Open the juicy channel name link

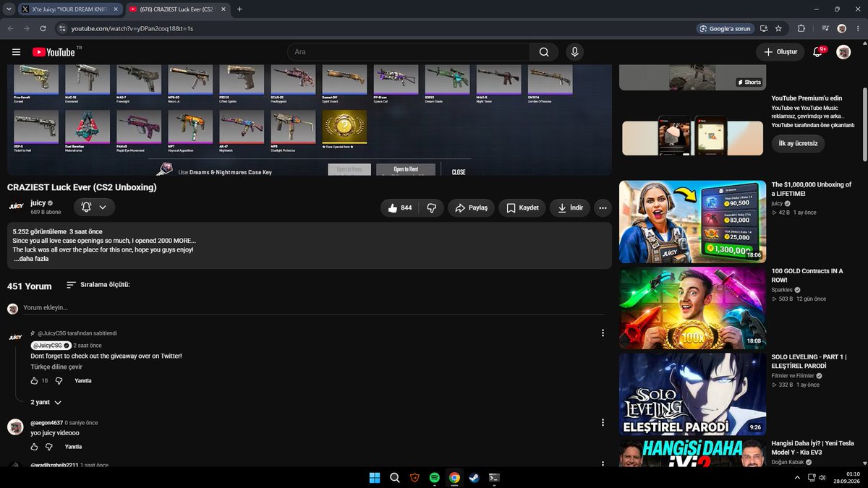click(x=38, y=203)
